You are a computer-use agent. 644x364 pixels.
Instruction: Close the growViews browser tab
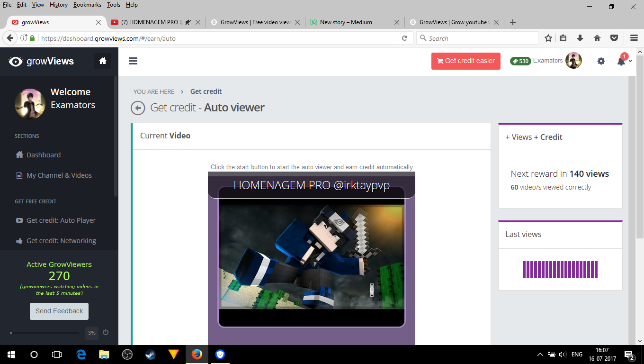pyautogui.click(x=98, y=22)
